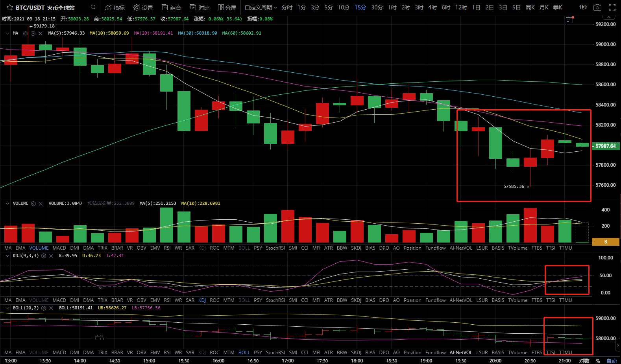Select the 1分 period

(302, 7)
